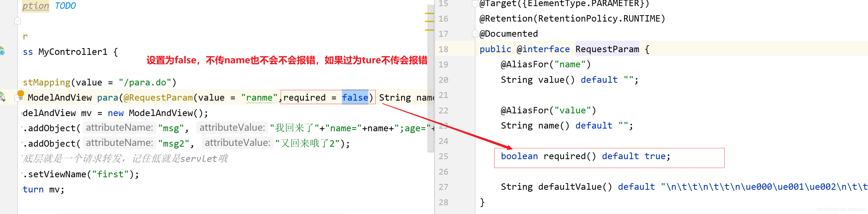This screenshot has height=214, width=868.
Task: Click the first attributeName: parameter hint
Action: [x=119, y=128]
